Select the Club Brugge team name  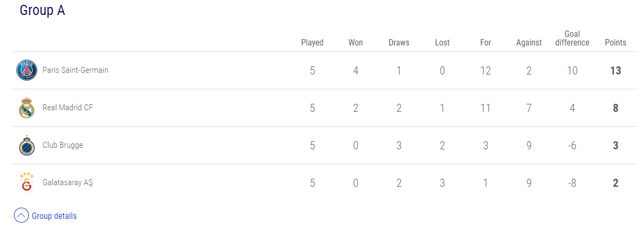point(63,145)
